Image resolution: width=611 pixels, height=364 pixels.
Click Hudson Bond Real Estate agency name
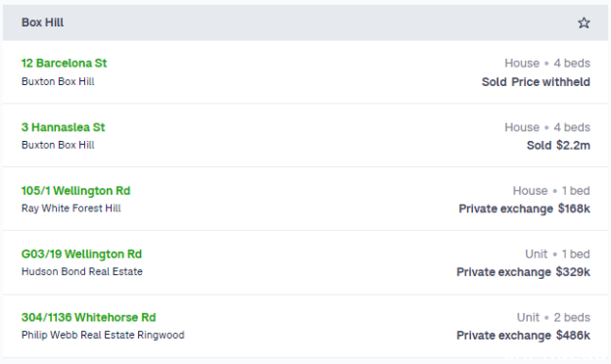(x=82, y=272)
